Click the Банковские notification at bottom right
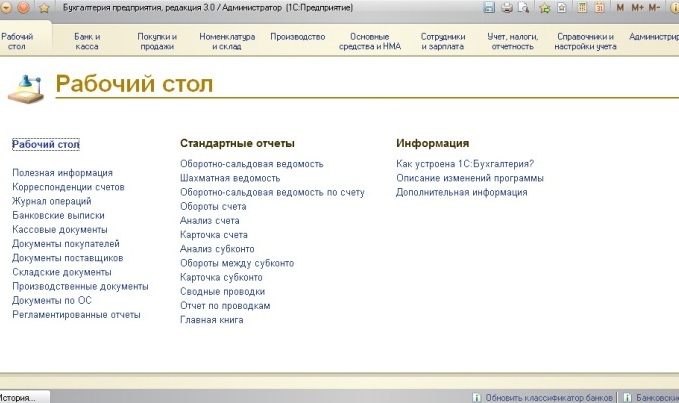This screenshot has width=679, height=403. [657, 397]
